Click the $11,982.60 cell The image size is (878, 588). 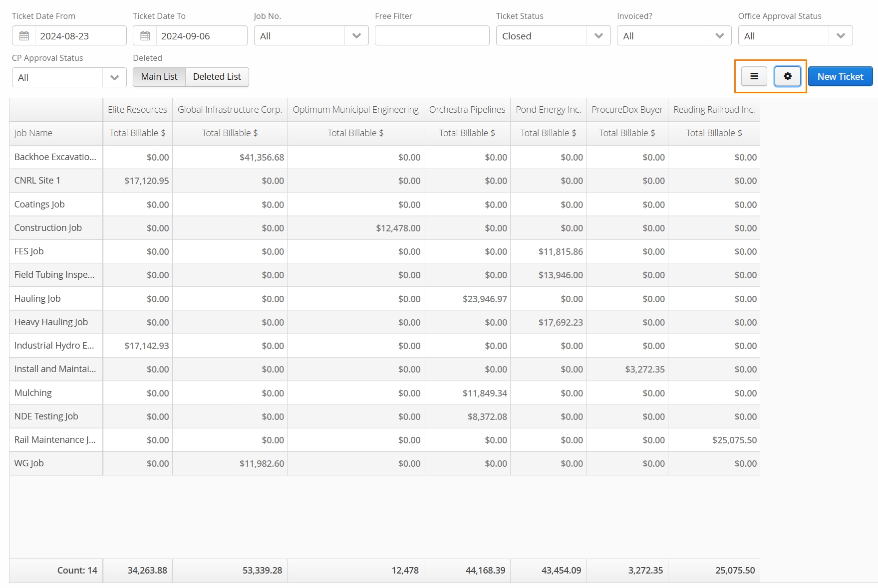pyautogui.click(x=230, y=463)
